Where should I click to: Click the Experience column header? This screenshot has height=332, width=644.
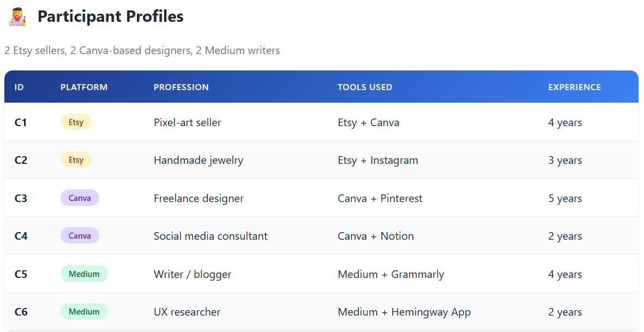[x=574, y=87]
